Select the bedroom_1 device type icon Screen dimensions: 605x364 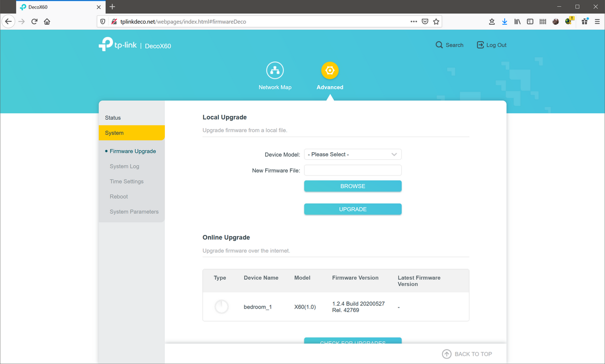(x=221, y=307)
